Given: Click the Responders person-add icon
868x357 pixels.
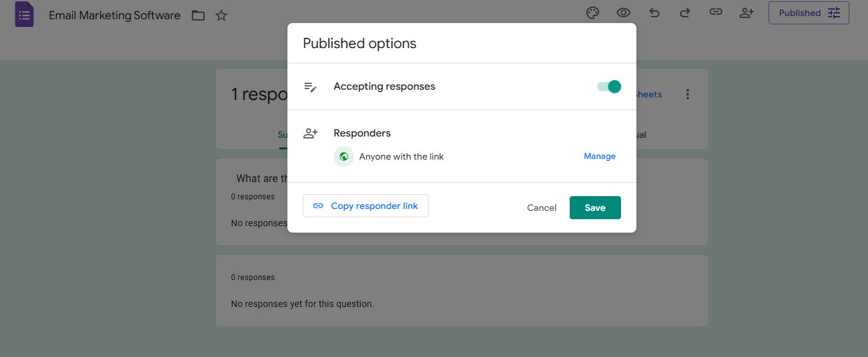Looking at the screenshot, I should coord(311,133).
